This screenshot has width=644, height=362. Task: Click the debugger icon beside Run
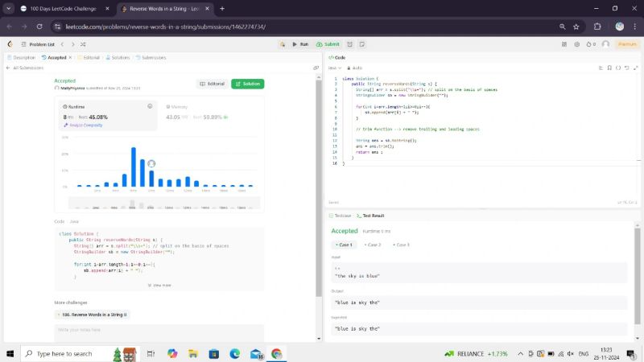[283, 44]
